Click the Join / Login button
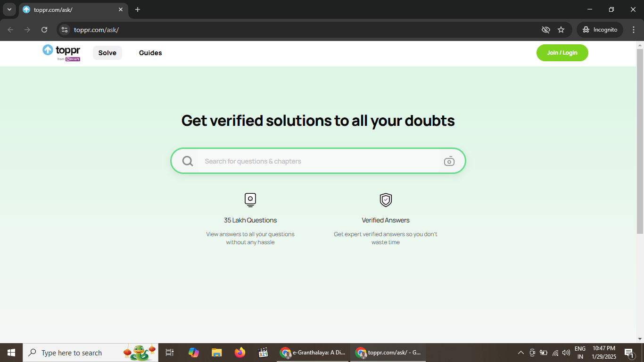Viewport: 644px width, 362px height. [562, 53]
